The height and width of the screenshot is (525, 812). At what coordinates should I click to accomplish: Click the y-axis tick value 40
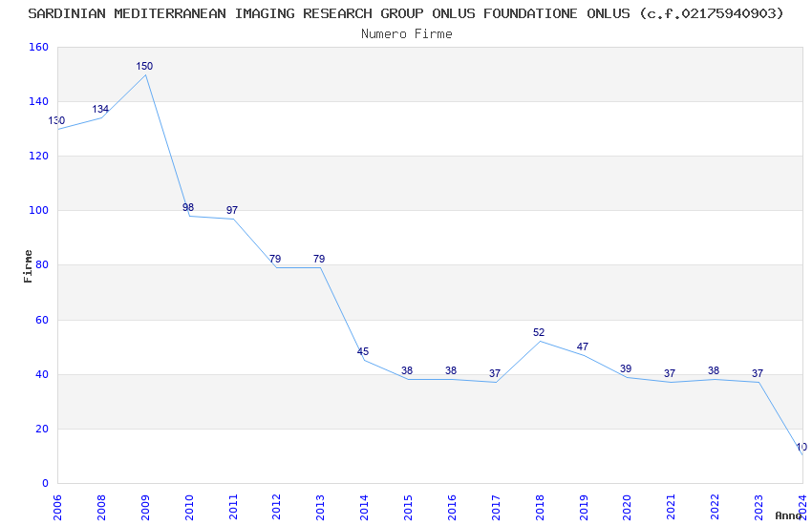pos(42,374)
